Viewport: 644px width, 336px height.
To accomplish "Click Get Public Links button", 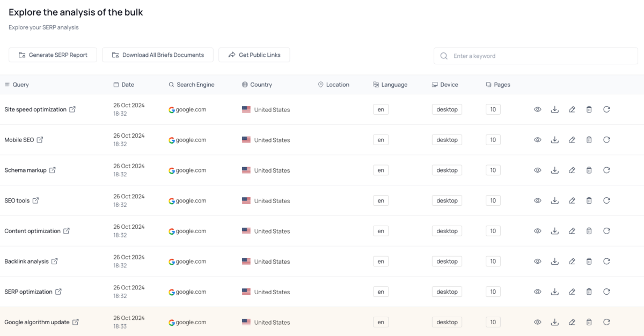I will pos(254,55).
